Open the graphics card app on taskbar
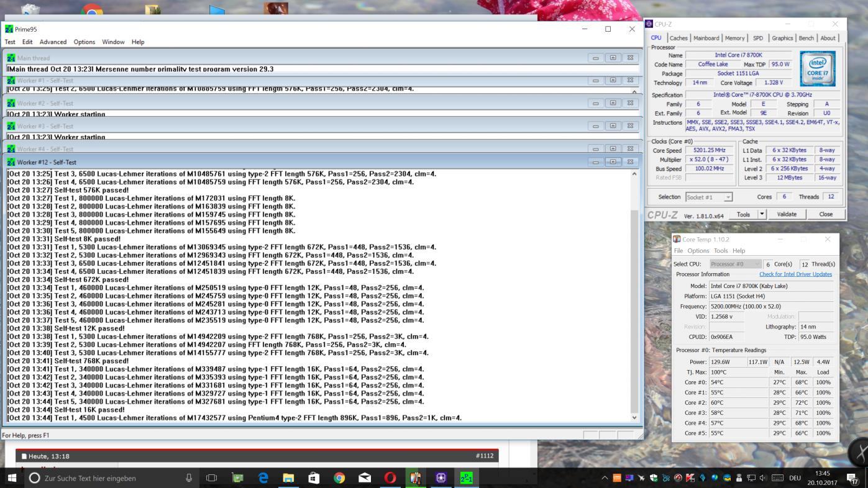 (237, 477)
